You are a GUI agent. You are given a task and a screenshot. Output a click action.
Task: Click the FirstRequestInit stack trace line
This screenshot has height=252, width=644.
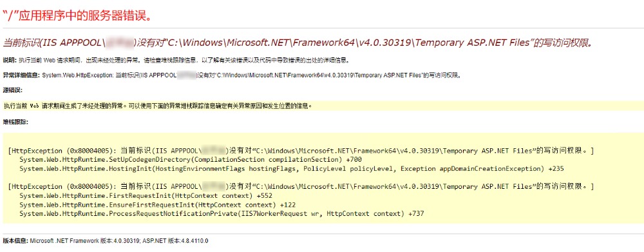coord(146,196)
